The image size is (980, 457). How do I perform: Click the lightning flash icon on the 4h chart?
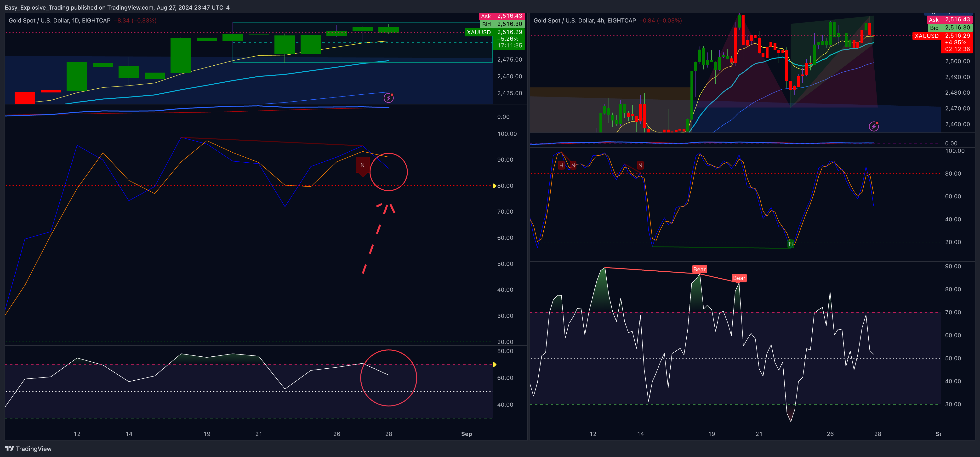[874, 126]
